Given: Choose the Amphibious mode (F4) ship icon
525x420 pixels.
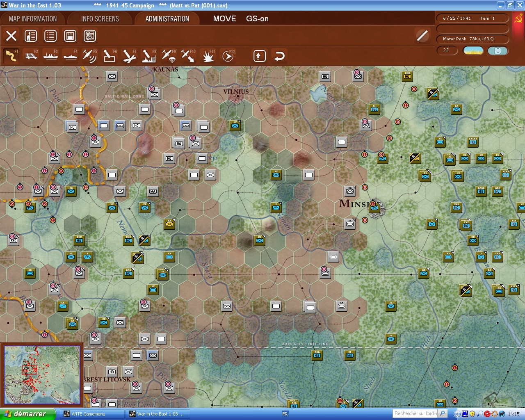Looking at the screenshot, I should click(70, 56).
